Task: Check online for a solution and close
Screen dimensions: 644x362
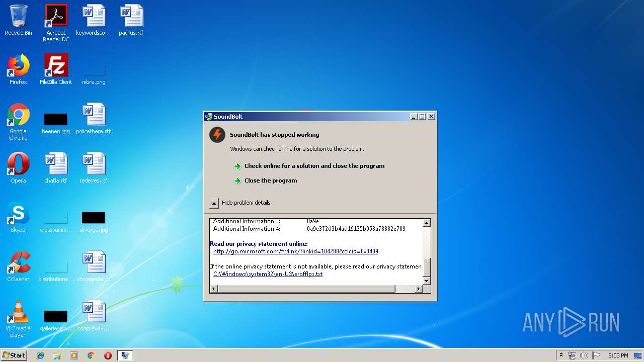Action: [309, 166]
